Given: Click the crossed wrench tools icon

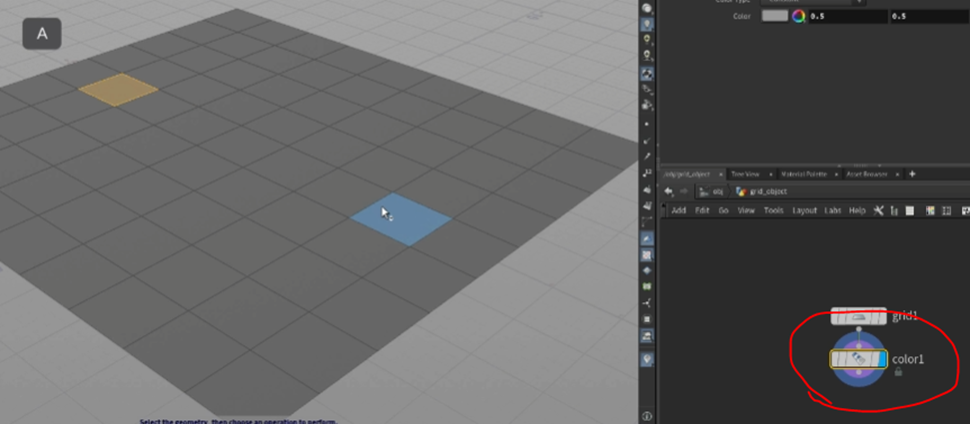Looking at the screenshot, I should click(x=878, y=210).
